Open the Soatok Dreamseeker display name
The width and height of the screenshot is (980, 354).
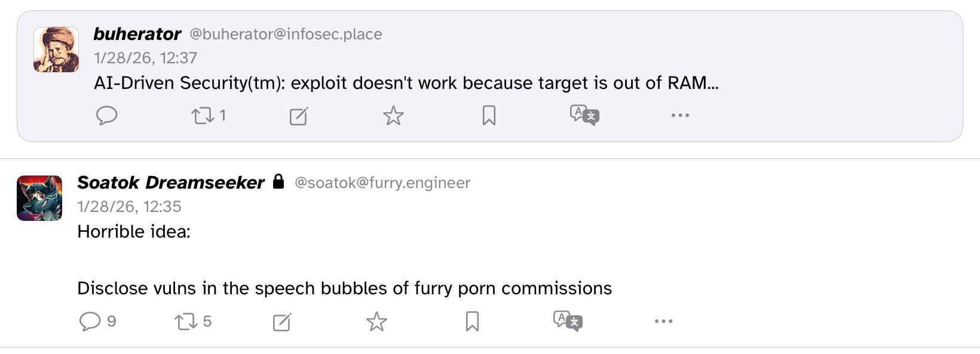point(171,183)
